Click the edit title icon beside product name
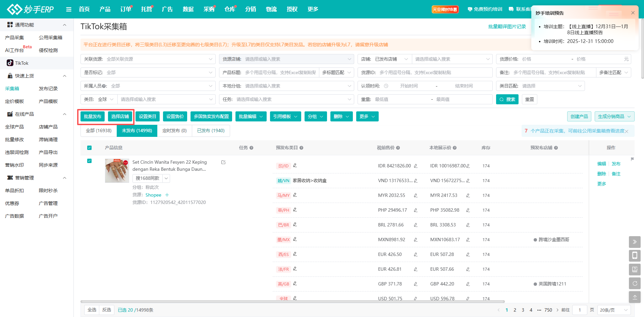644x317 pixels. point(223,162)
